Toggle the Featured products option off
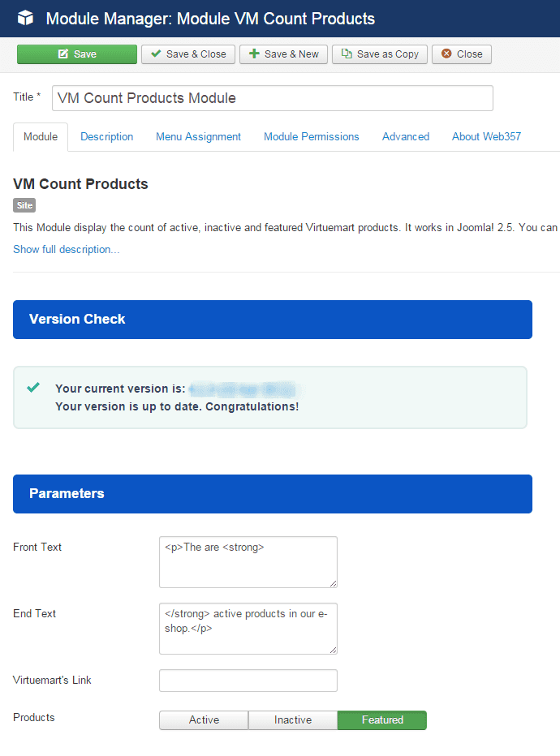 tap(381, 719)
